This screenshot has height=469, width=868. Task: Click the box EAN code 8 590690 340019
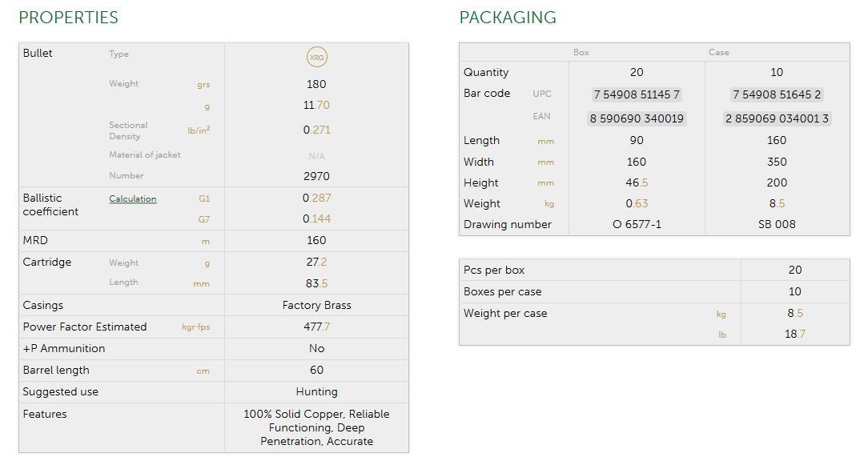pos(637,118)
